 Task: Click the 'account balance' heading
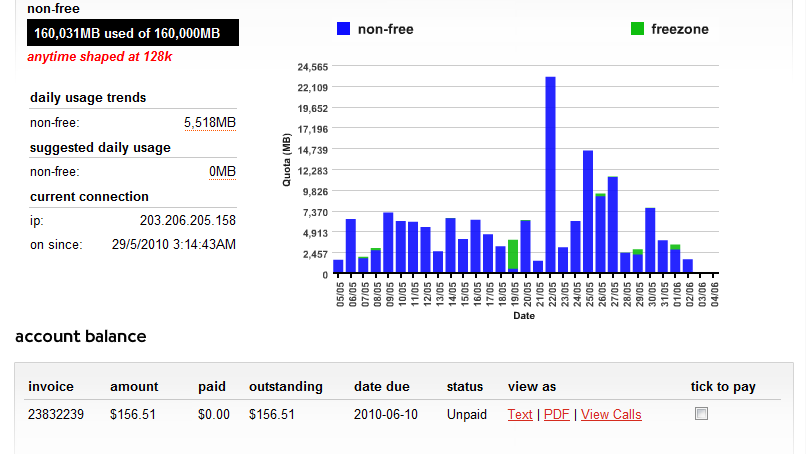pos(81,336)
